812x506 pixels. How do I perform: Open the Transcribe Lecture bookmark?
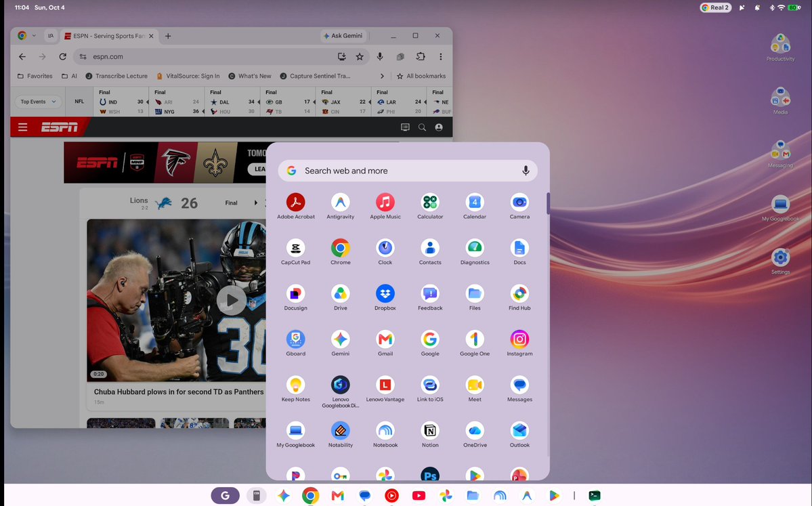(116, 76)
